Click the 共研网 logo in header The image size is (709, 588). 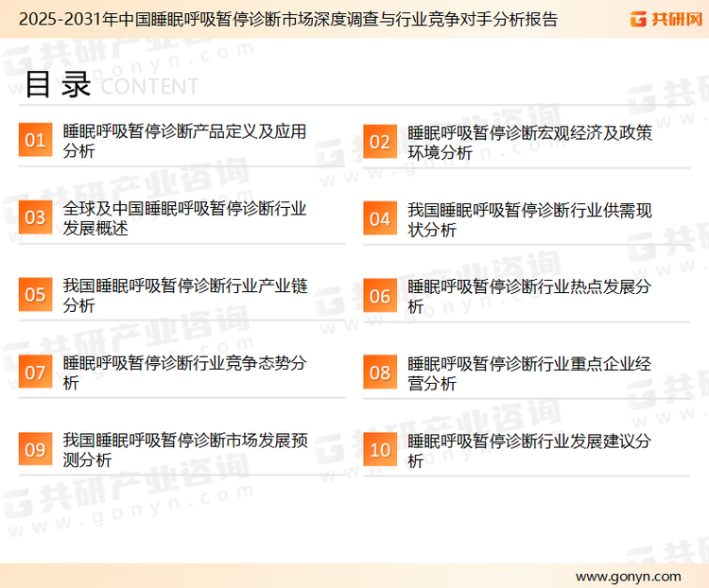(666, 19)
